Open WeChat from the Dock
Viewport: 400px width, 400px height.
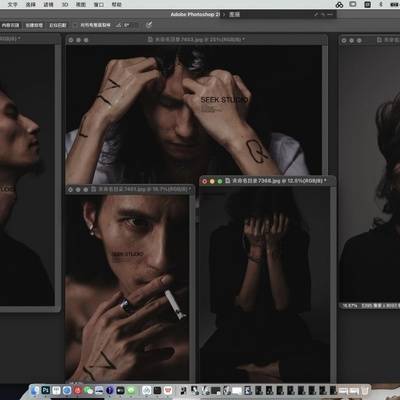(88, 390)
